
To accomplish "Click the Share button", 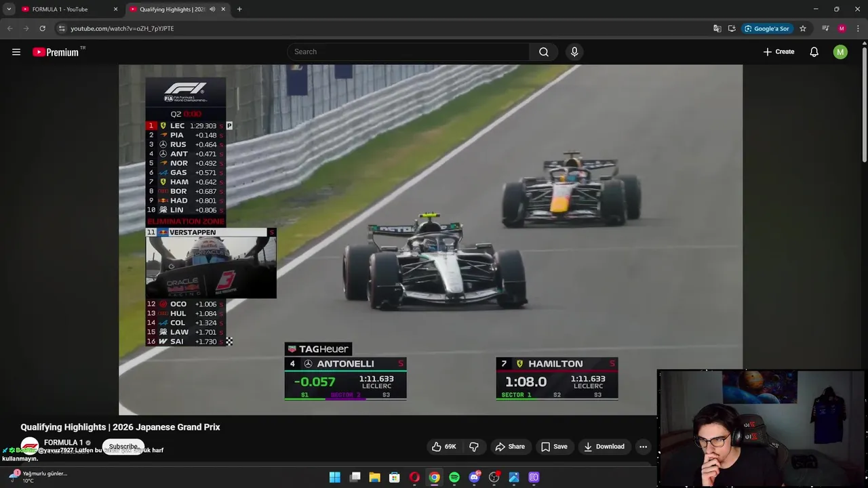I will (510, 447).
